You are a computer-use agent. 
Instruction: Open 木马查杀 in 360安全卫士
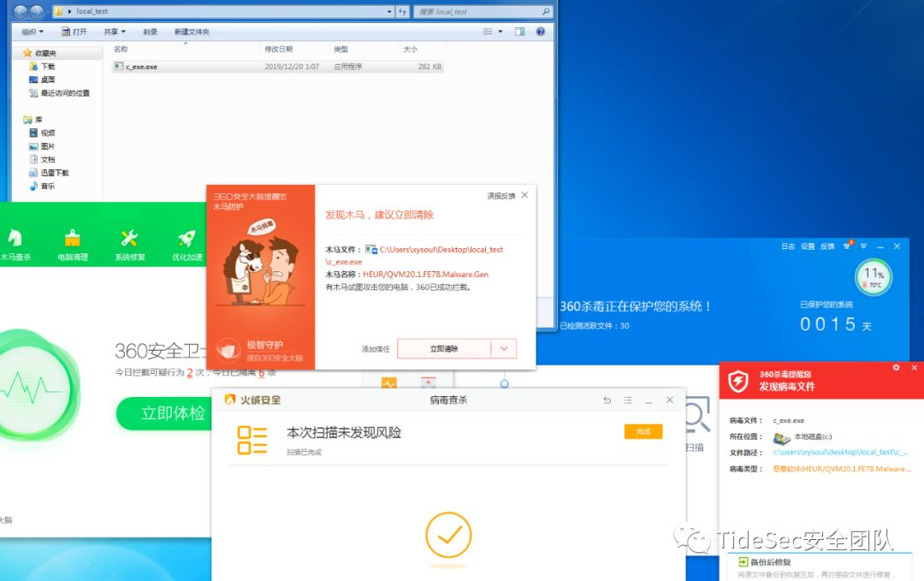[15, 245]
